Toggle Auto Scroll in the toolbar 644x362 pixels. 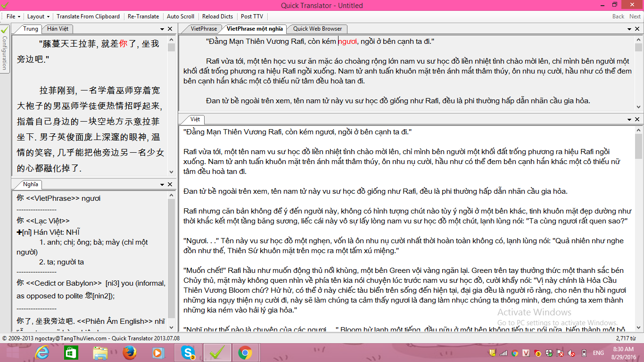click(x=181, y=16)
